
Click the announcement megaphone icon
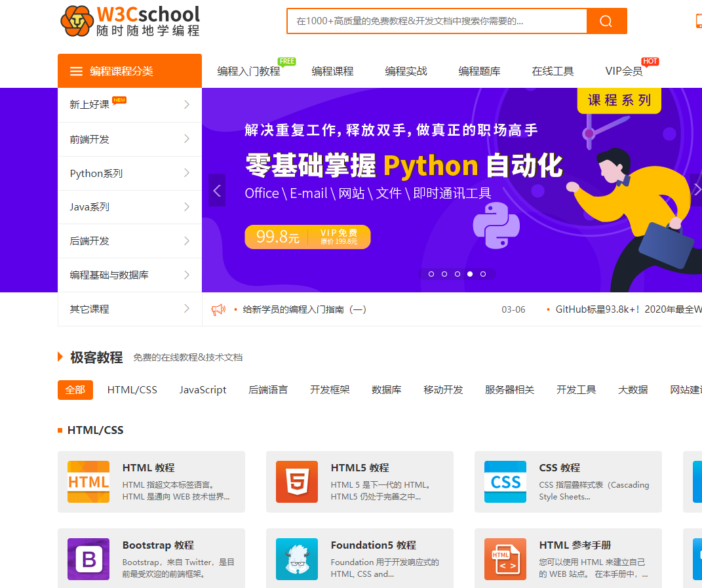click(x=218, y=309)
